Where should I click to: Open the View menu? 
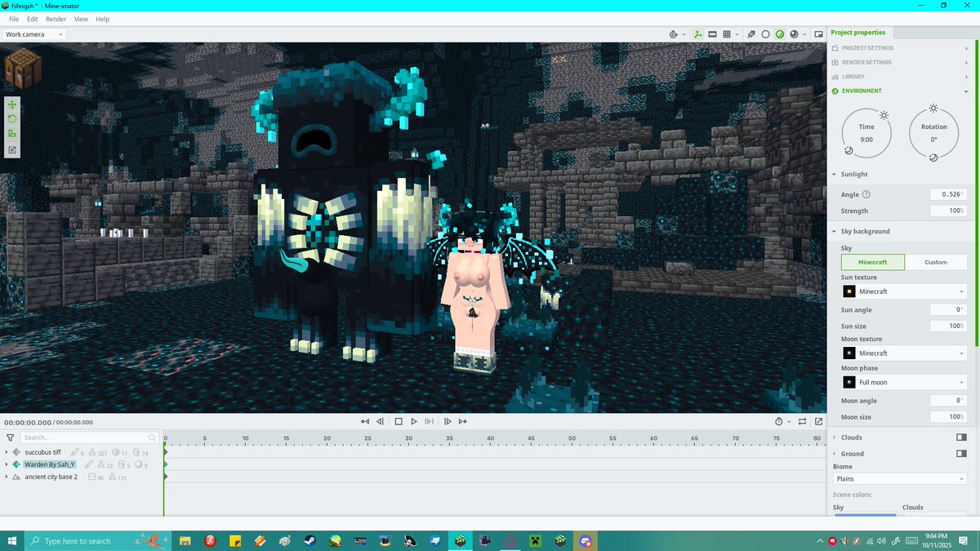[x=81, y=19]
